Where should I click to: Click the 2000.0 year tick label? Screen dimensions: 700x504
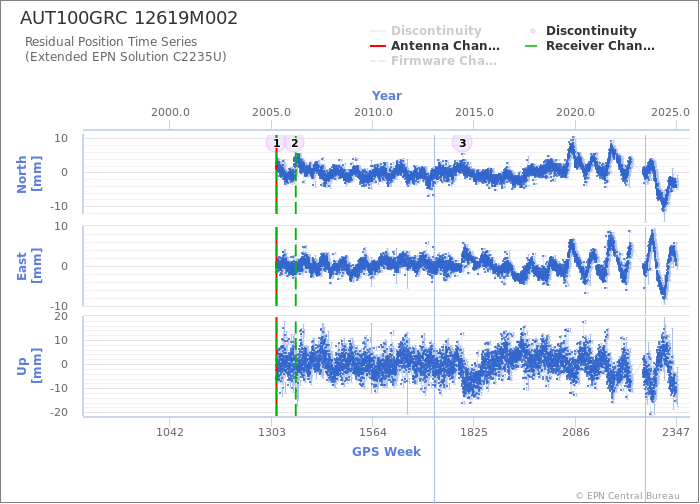click(170, 112)
